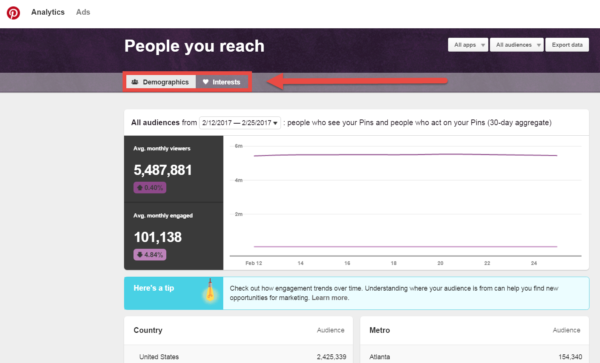
Task: Open the Analytics menu
Action: [48, 12]
